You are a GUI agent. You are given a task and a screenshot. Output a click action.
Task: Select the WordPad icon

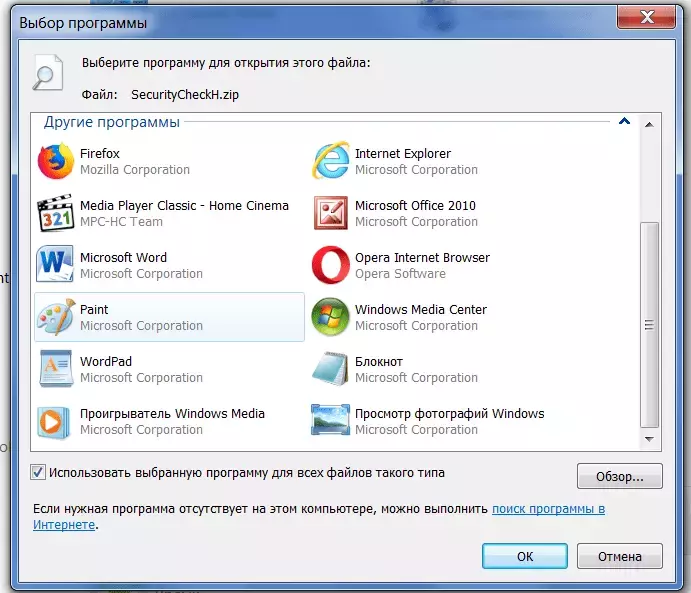(56, 369)
